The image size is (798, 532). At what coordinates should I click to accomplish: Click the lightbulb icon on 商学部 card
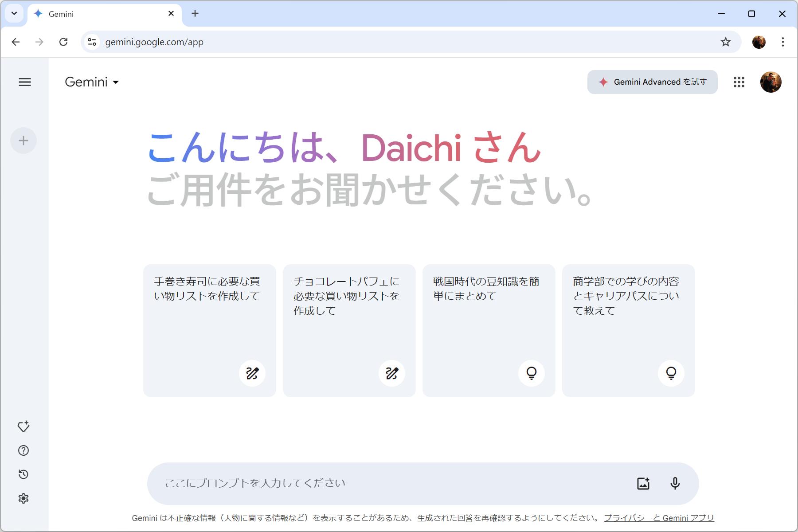click(x=671, y=373)
